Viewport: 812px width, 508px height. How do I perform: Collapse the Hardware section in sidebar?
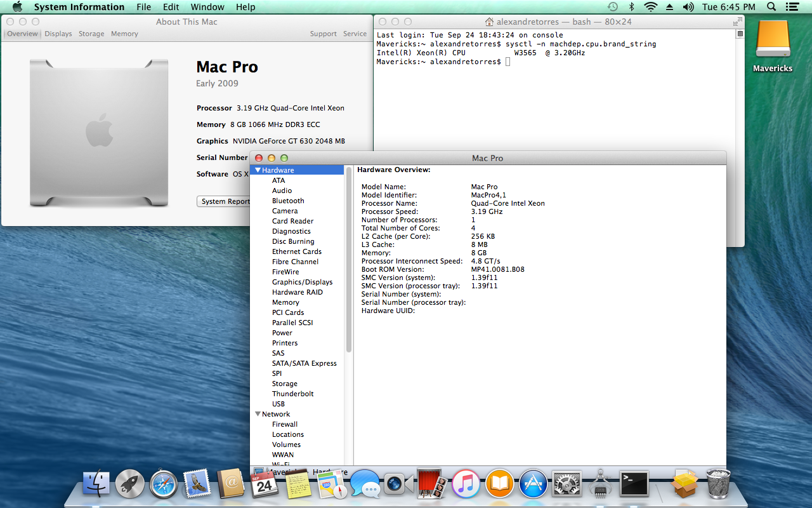point(258,170)
